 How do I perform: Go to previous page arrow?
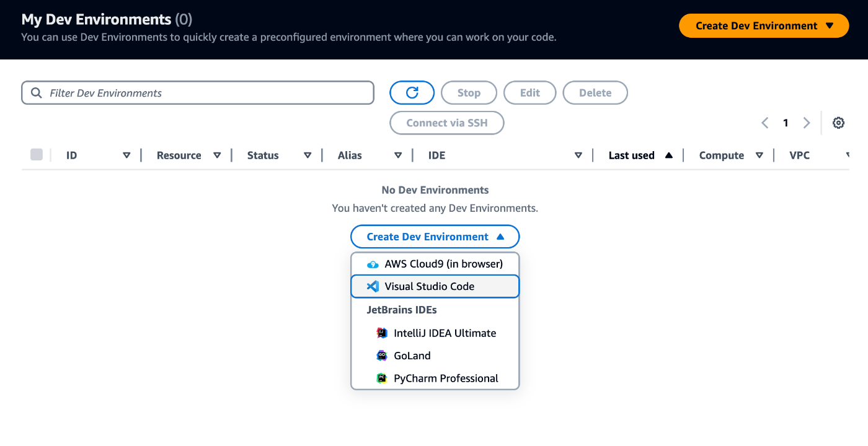click(x=765, y=123)
